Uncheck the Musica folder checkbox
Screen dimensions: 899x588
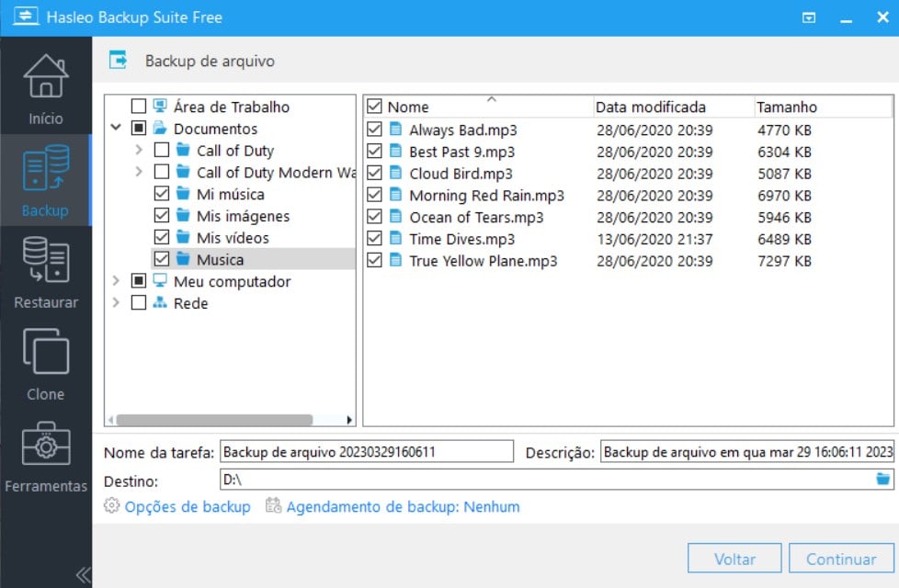point(162,258)
